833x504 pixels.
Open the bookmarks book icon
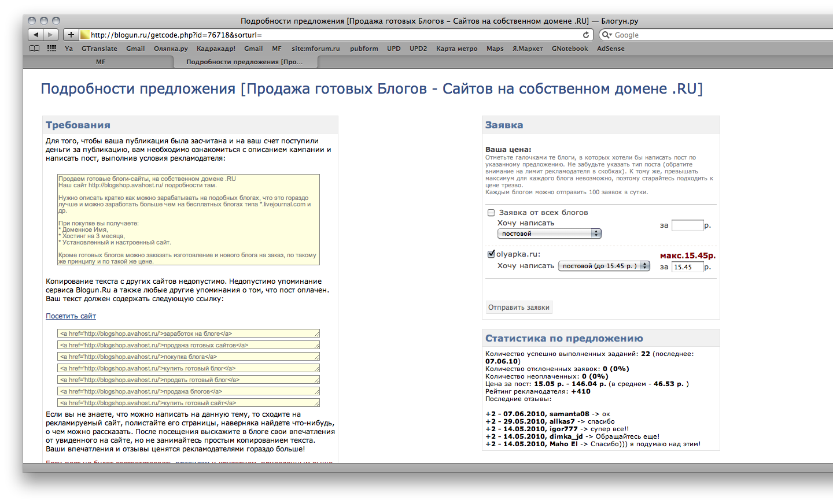[x=35, y=49]
